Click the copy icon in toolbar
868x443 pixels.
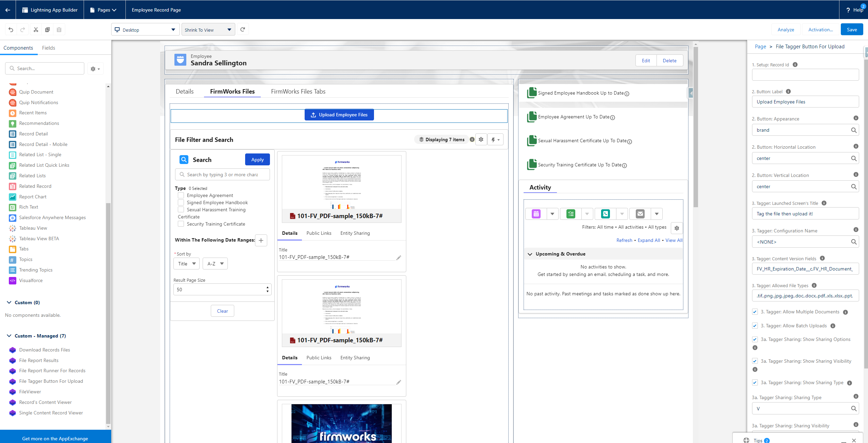point(47,30)
